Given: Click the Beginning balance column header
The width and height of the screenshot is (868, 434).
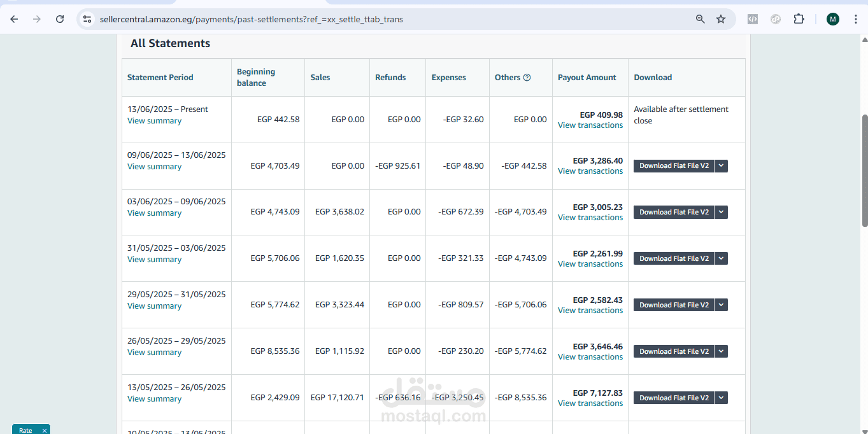Looking at the screenshot, I should coord(256,78).
